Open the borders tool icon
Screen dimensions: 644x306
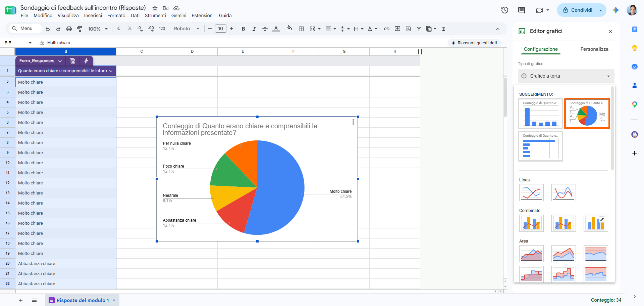tap(301, 29)
